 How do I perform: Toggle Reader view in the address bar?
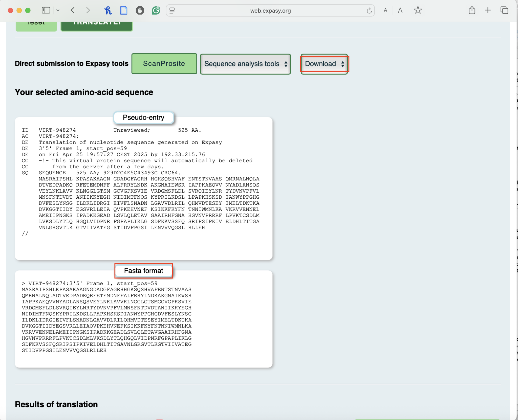coord(172,10)
